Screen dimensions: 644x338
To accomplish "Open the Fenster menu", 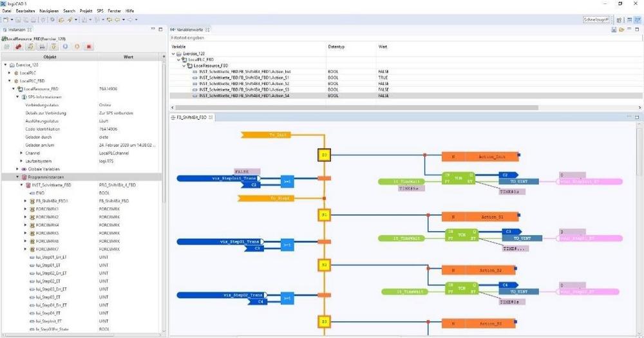I will pyautogui.click(x=114, y=11).
